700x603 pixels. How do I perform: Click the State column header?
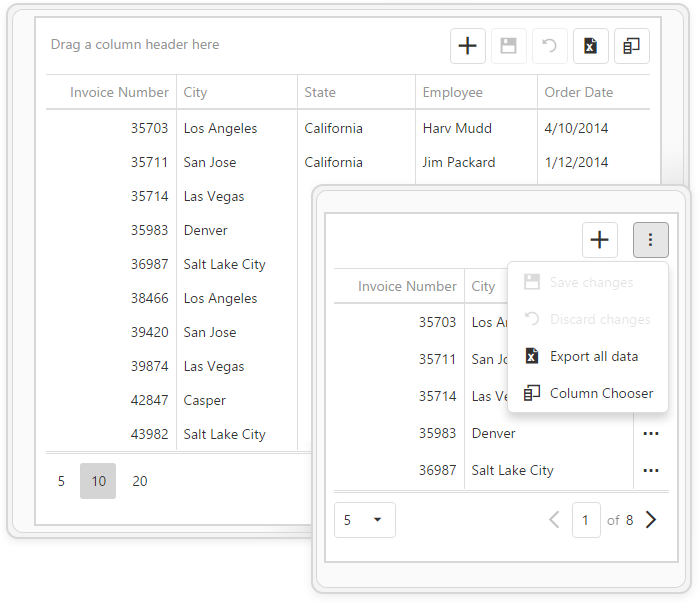[x=320, y=92]
